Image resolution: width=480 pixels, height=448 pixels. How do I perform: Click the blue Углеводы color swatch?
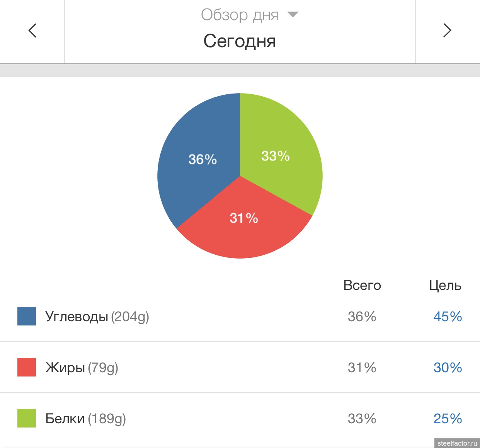(27, 316)
